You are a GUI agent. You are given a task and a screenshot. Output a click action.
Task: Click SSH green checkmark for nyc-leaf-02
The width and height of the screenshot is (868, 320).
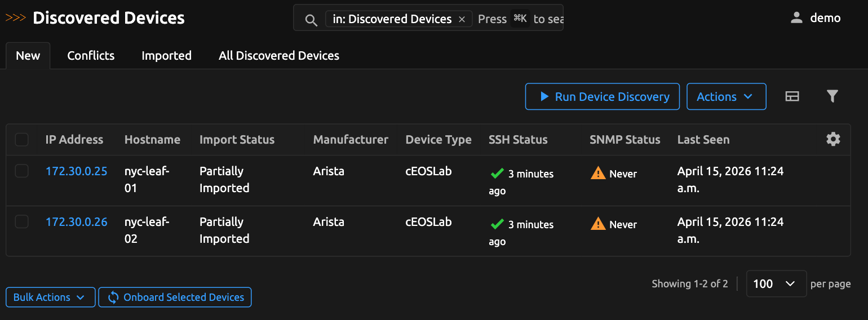pyautogui.click(x=497, y=224)
